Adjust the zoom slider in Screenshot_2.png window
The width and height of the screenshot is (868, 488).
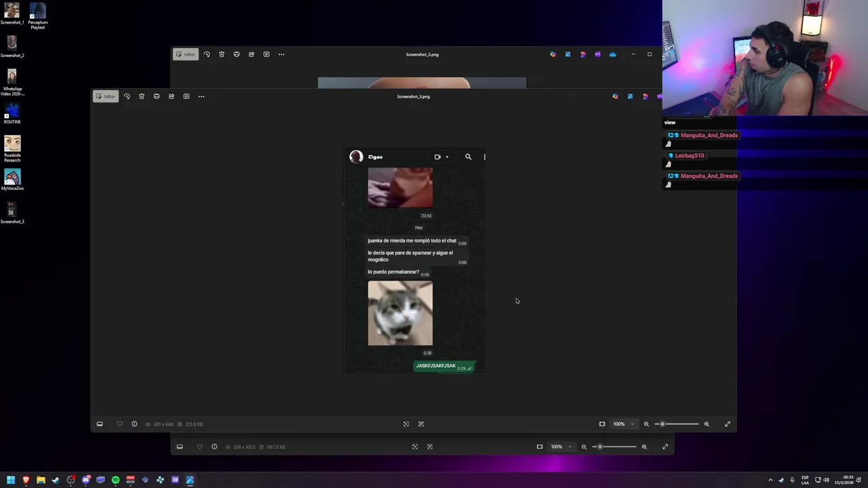click(x=614, y=447)
